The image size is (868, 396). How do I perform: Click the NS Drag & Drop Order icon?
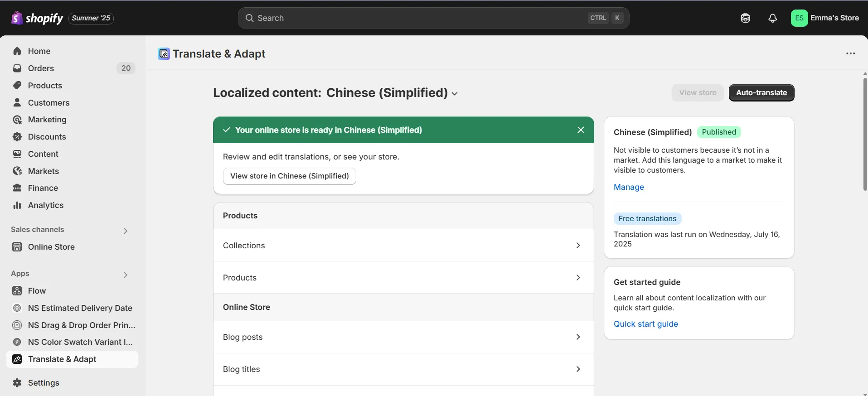click(17, 325)
